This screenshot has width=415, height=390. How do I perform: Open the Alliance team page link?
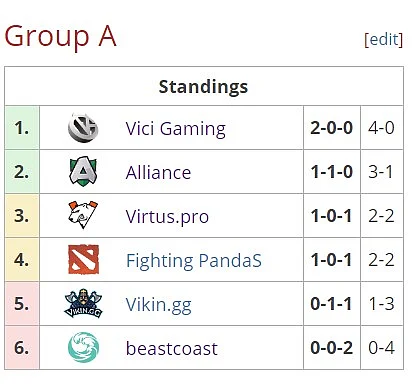pyautogui.click(x=158, y=173)
